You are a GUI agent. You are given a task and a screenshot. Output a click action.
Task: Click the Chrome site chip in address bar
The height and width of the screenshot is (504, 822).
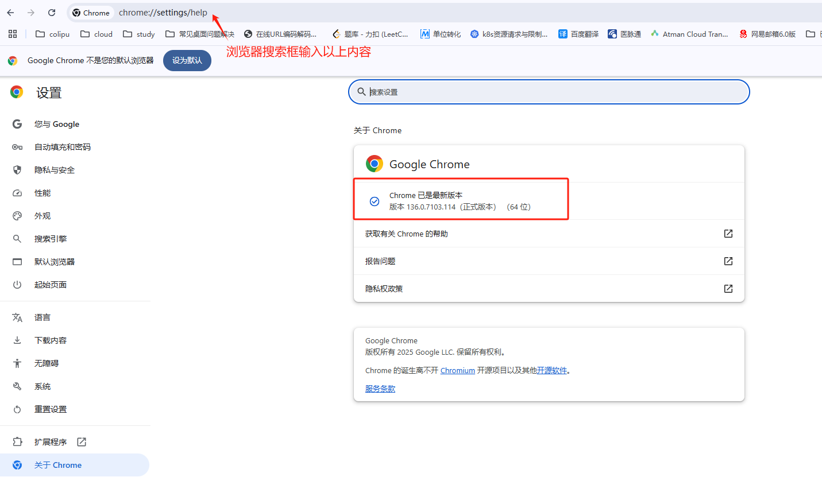91,12
